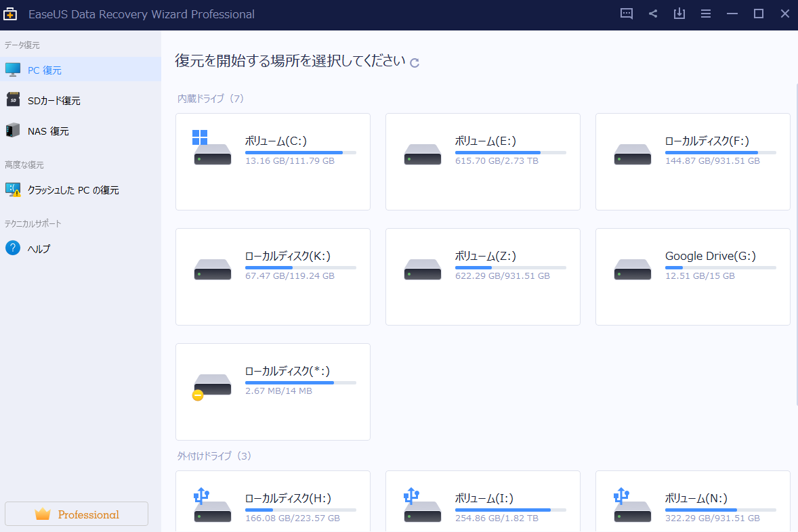This screenshot has width=798, height=532.
Task: Click the 622.29 GB/931.51 GB size text
Action: [503, 275]
